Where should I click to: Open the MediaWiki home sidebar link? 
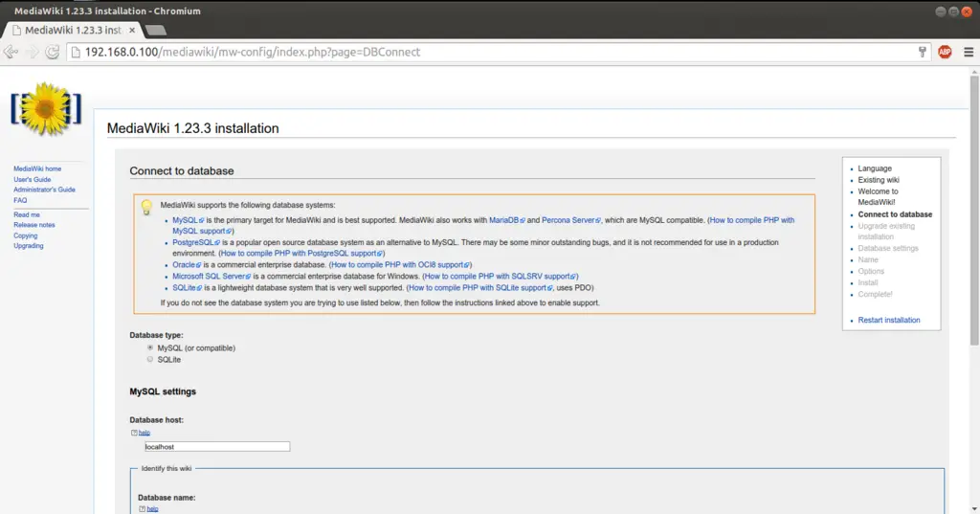(x=37, y=168)
